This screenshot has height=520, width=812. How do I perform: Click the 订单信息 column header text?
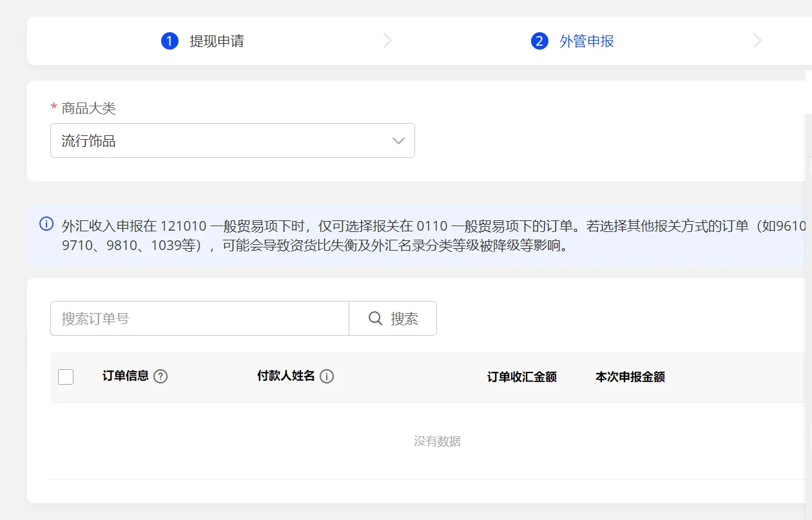[126, 376]
